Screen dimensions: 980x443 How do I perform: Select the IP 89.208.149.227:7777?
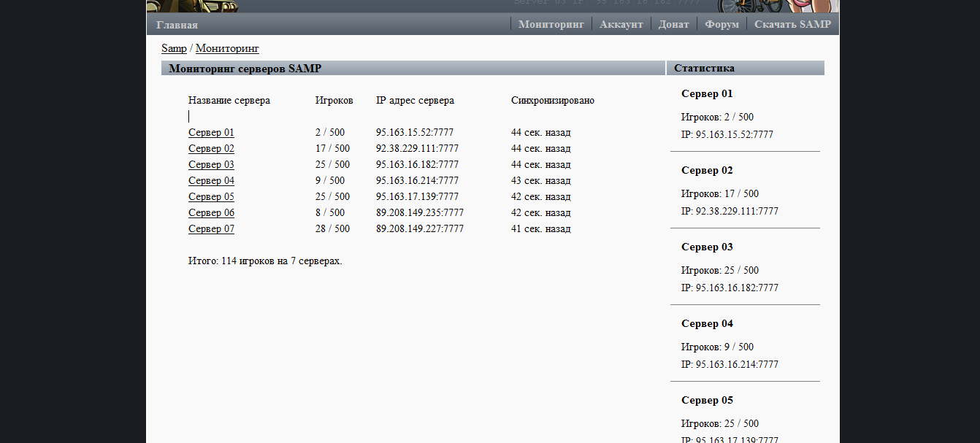click(420, 229)
